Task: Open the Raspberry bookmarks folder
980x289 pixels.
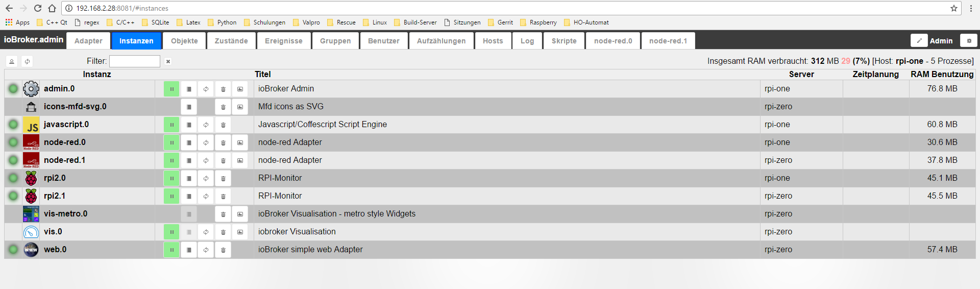Action: coord(538,22)
